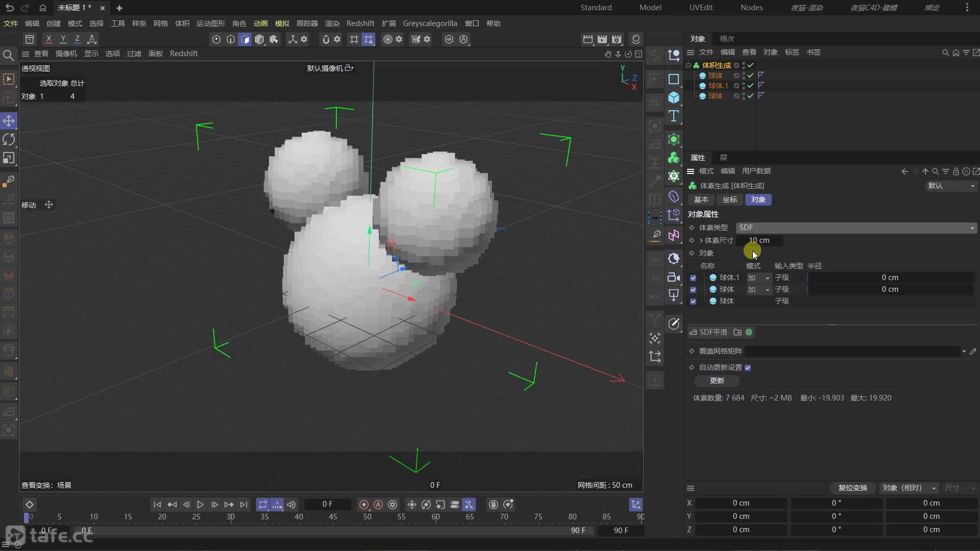Open the 加 mode dropdown for 球体.1
Image resolution: width=980 pixels, height=551 pixels.
click(758, 278)
